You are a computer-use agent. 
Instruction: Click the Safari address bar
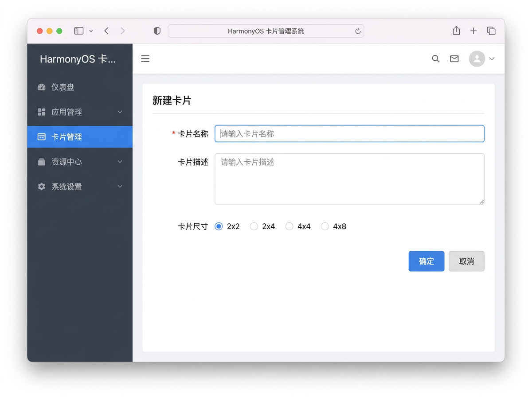click(x=266, y=31)
